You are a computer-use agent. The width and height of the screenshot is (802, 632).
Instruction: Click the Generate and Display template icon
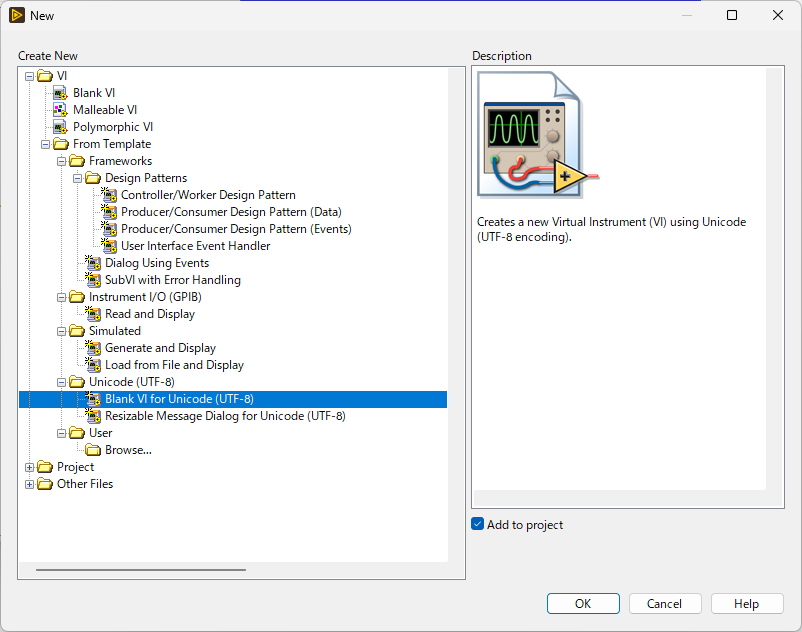tap(93, 348)
